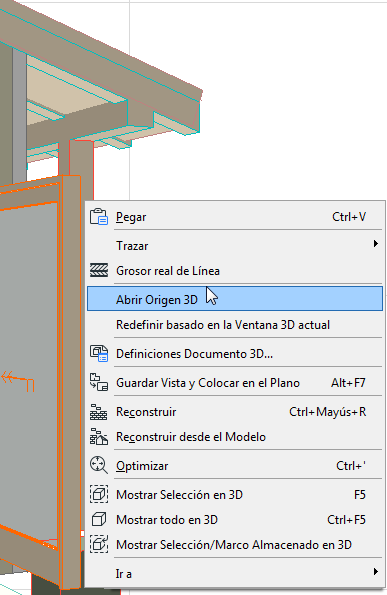Click the Reconstruir desde el Modelo icon
387x595 pixels.
click(x=99, y=437)
